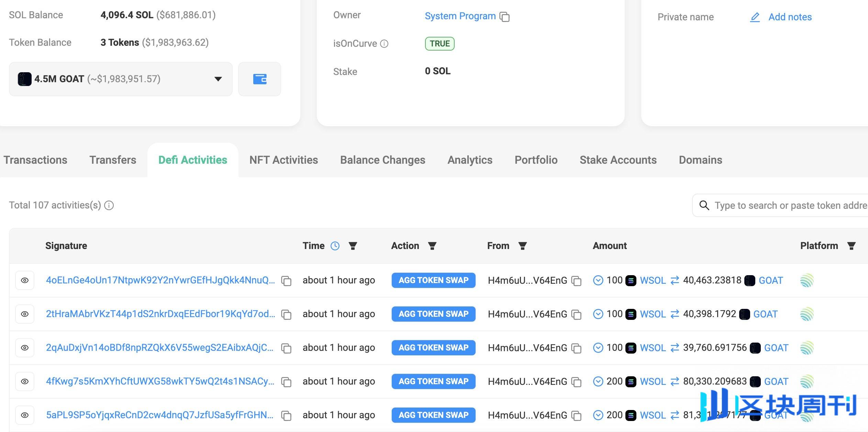Expand the 4.5M GOAT token dropdown
This screenshot has height=432, width=868.
[121, 79]
